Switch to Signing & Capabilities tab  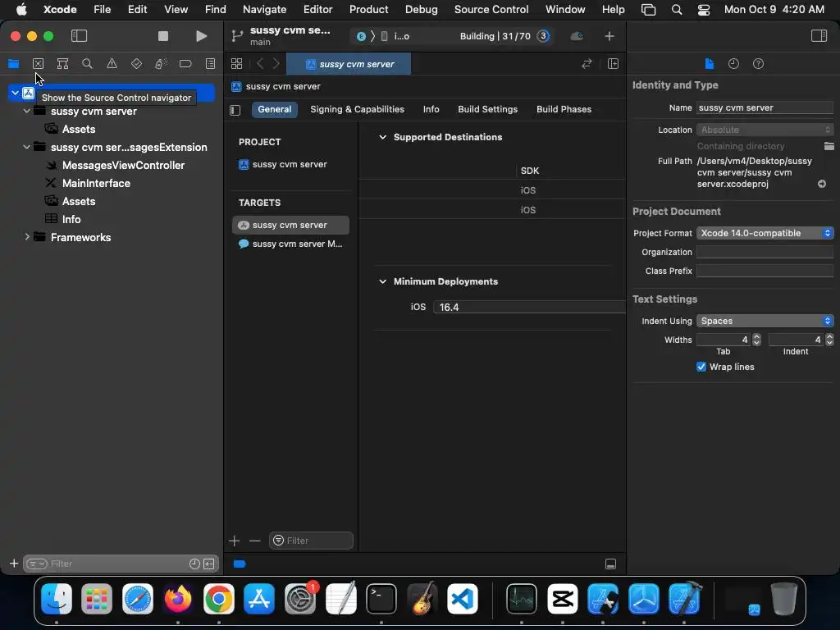(x=358, y=109)
